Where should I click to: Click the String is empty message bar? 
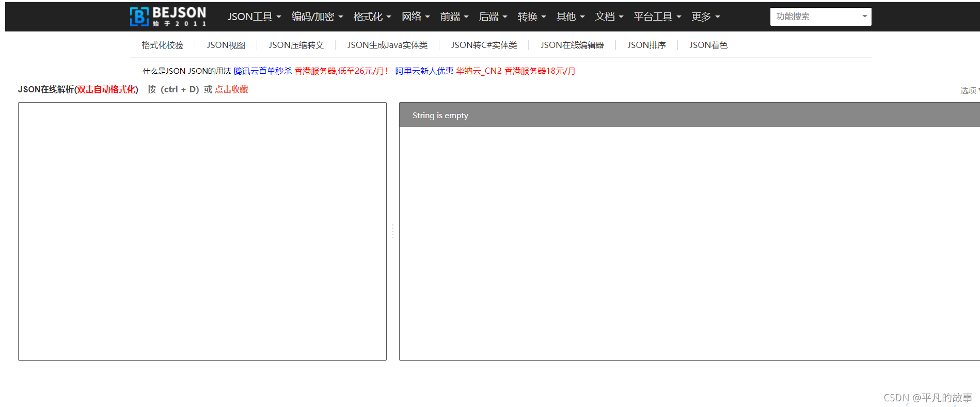(689, 115)
